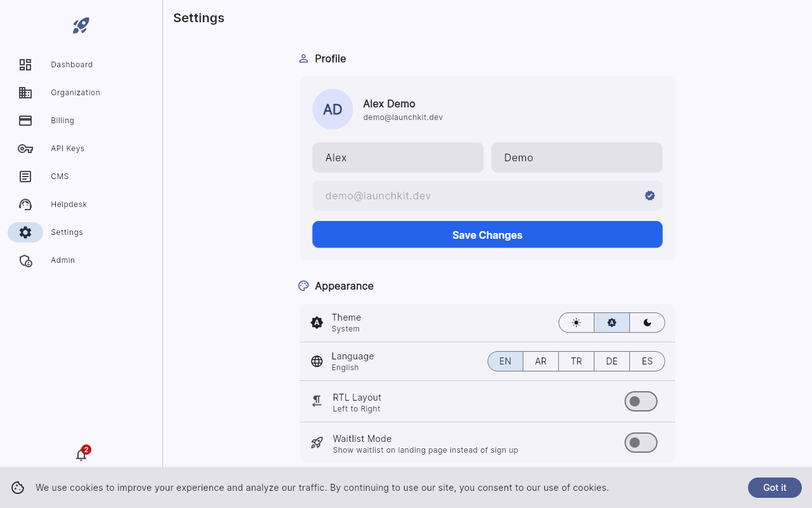Select the Billing card icon
The image size is (812, 508).
point(25,120)
